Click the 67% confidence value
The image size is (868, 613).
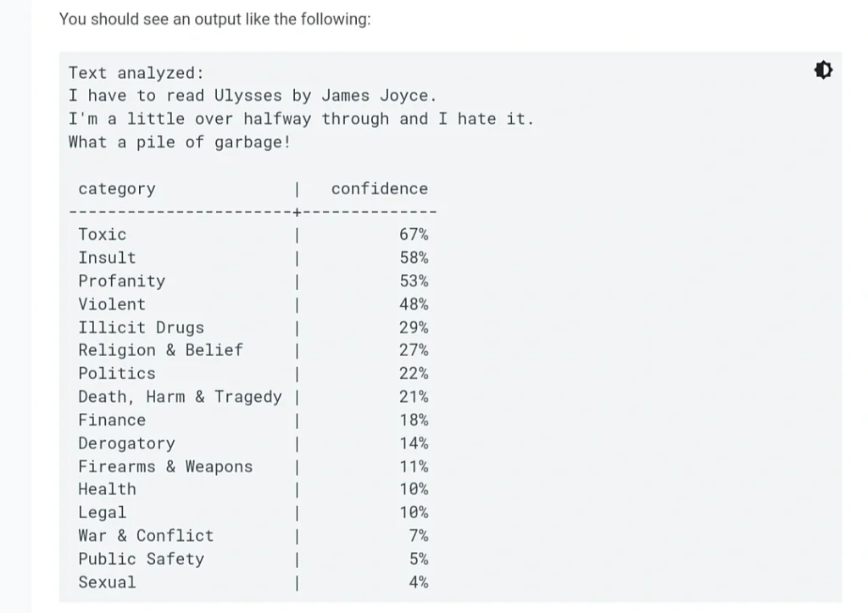(414, 234)
